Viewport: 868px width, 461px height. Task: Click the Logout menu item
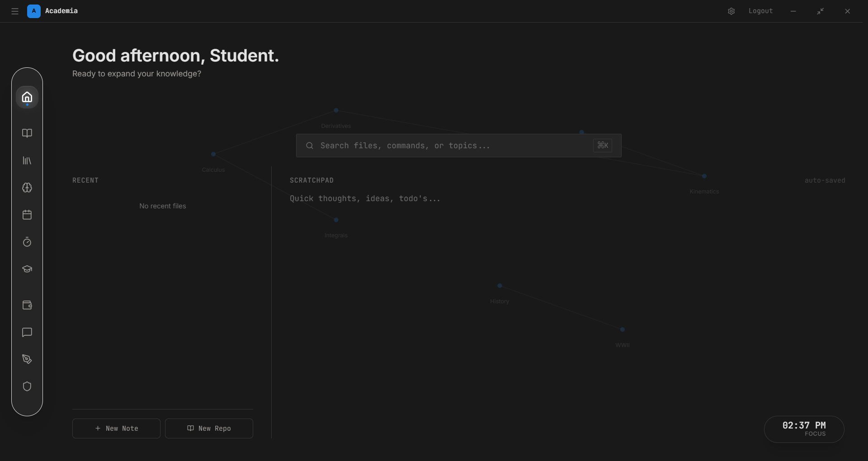(760, 11)
